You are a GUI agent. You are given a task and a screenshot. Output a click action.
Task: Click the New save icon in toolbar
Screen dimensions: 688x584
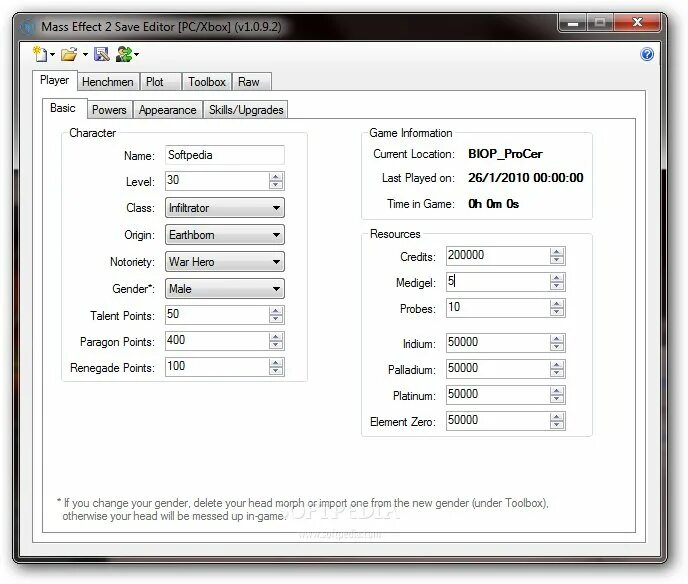click(x=40, y=54)
